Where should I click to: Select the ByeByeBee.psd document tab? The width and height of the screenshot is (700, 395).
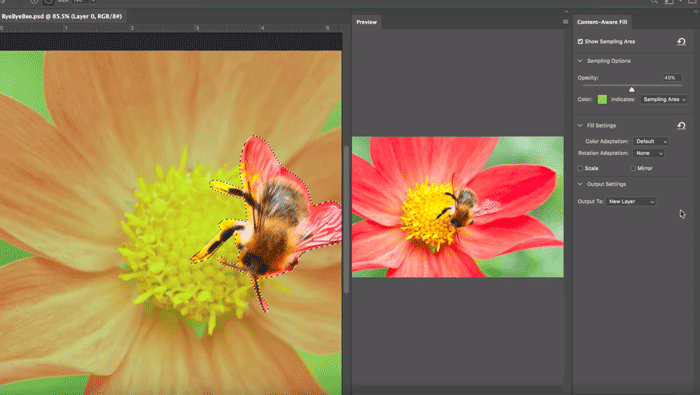click(62, 17)
